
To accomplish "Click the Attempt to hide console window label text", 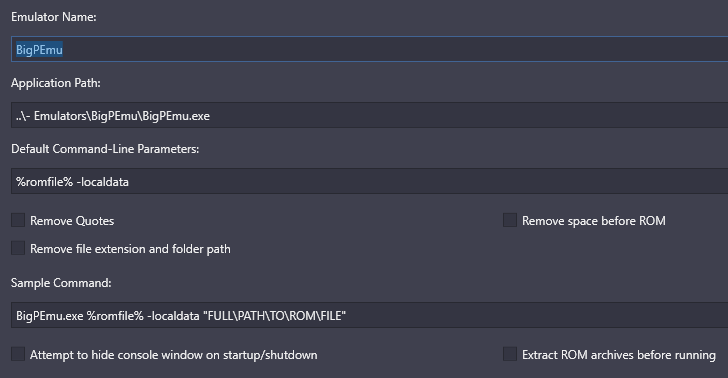I will [174, 355].
